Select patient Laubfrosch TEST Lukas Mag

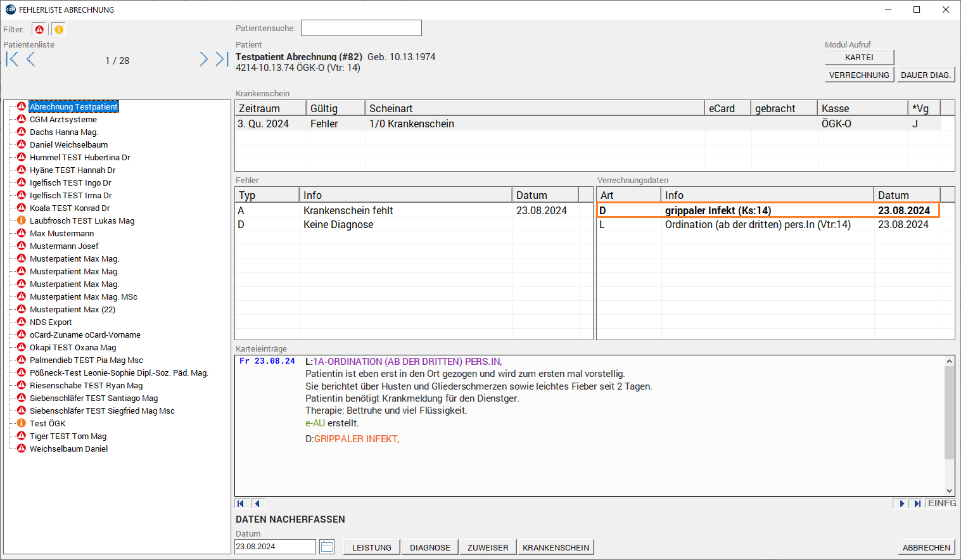click(82, 221)
